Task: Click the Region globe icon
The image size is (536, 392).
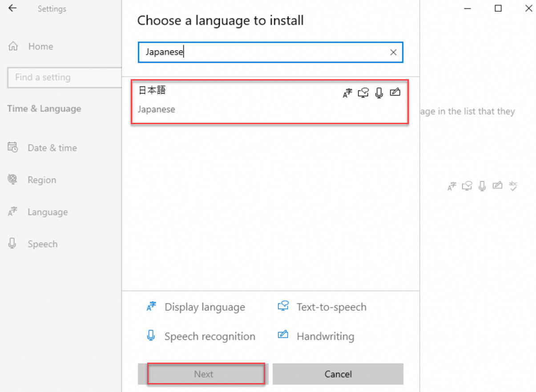Action: 13,179
